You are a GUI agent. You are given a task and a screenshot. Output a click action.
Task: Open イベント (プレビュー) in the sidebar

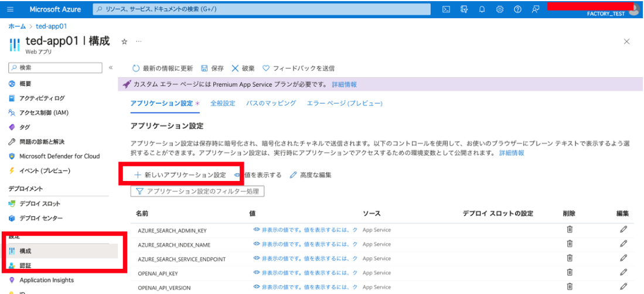pyautogui.click(x=39, y=170)
